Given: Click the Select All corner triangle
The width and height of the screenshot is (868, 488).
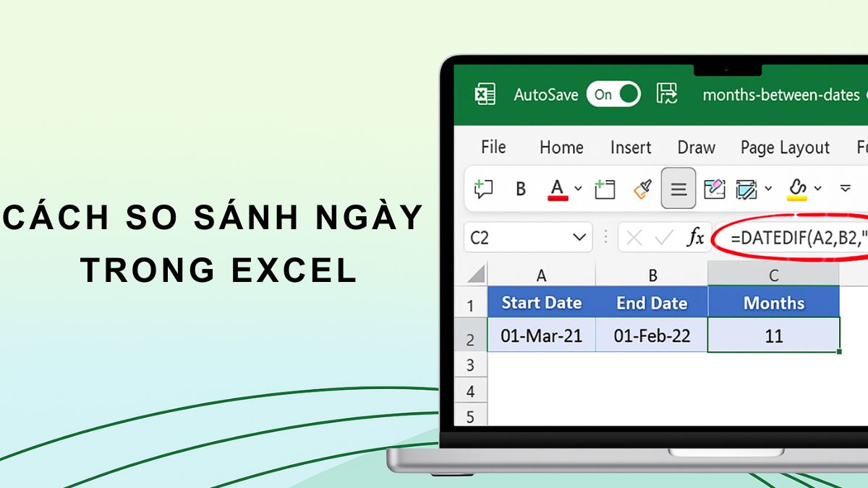Looking at the screenshot, I should (475, 274).
